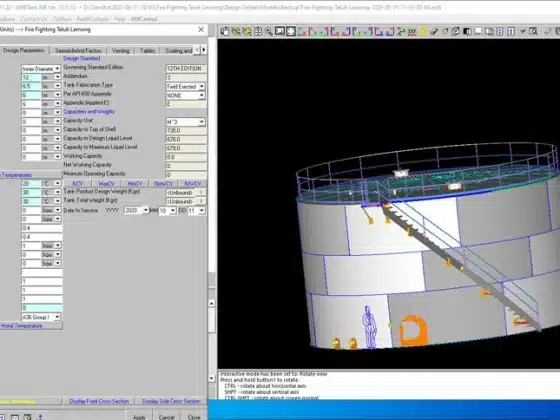The width and height of the screenshot is (560, 420).
Task: Click the yellow circle toolbar icon
Action: [x=423, y=31]
